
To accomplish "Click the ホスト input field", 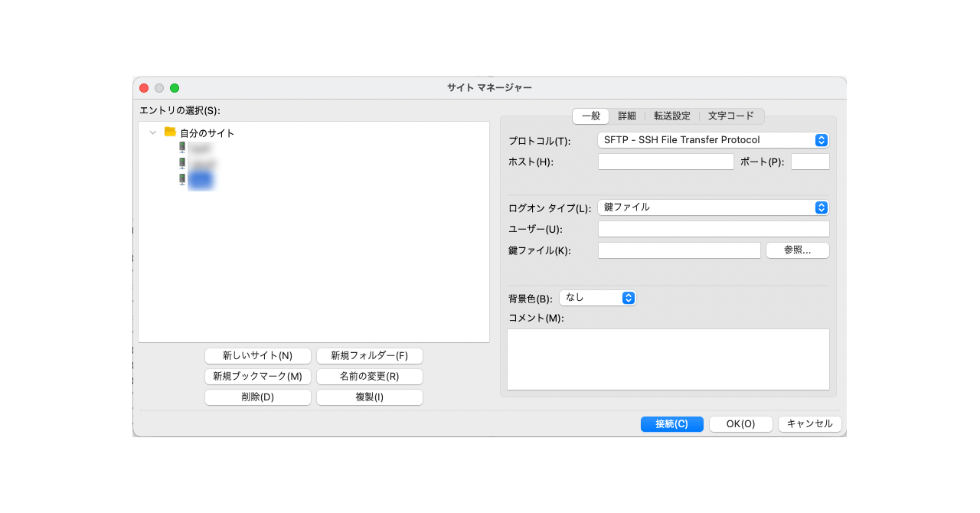I will pos(665,162).
